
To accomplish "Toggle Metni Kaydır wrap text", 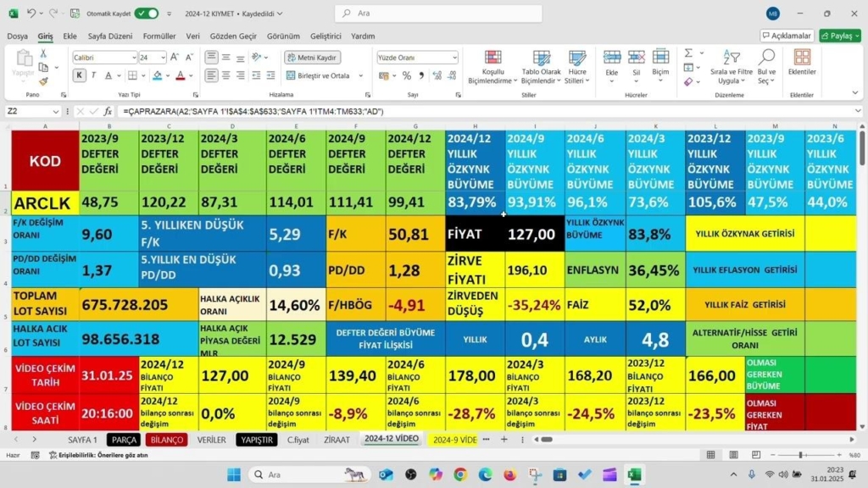I will click(313, 58).
